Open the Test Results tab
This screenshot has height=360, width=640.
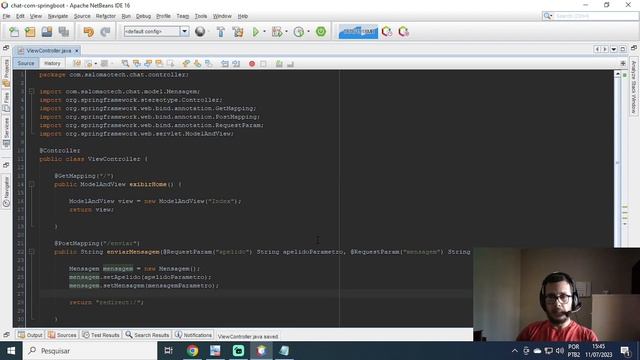(101, 335)
